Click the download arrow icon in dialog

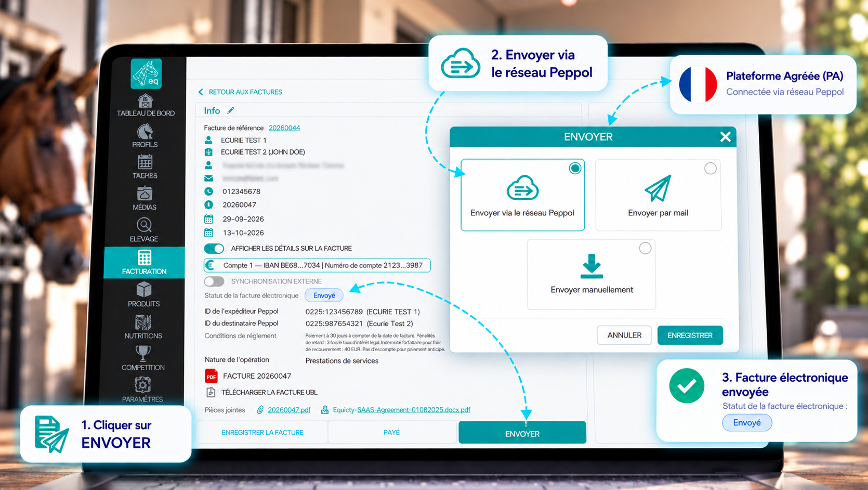click(591, 266)
